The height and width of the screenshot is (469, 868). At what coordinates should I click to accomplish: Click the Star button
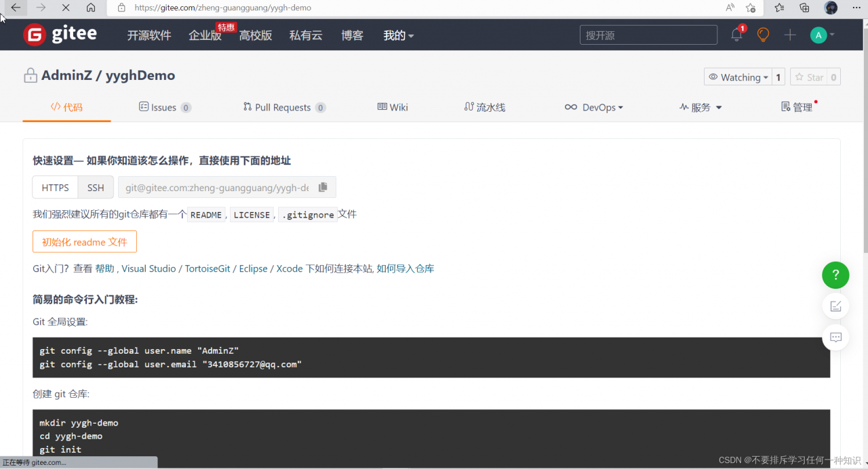[808, 77]
